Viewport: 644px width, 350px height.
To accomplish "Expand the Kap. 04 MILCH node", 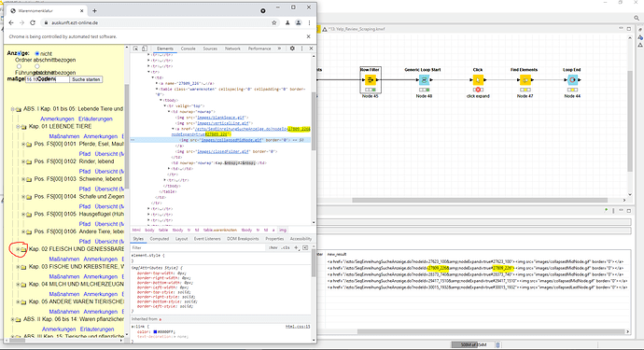I will point(18,285).
